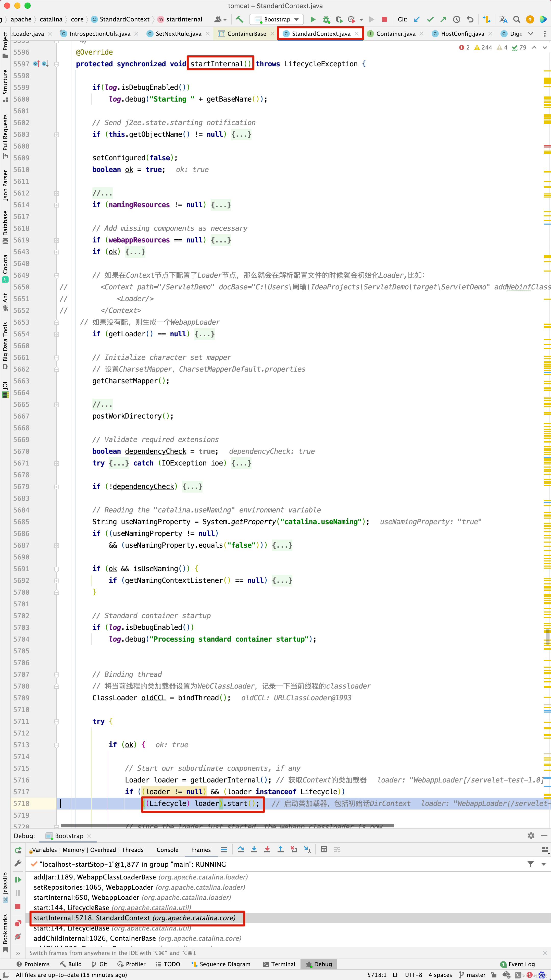The image size is (551, 980).
Task: Open user account dropdown in toolbar
Action: coord(221,19)
